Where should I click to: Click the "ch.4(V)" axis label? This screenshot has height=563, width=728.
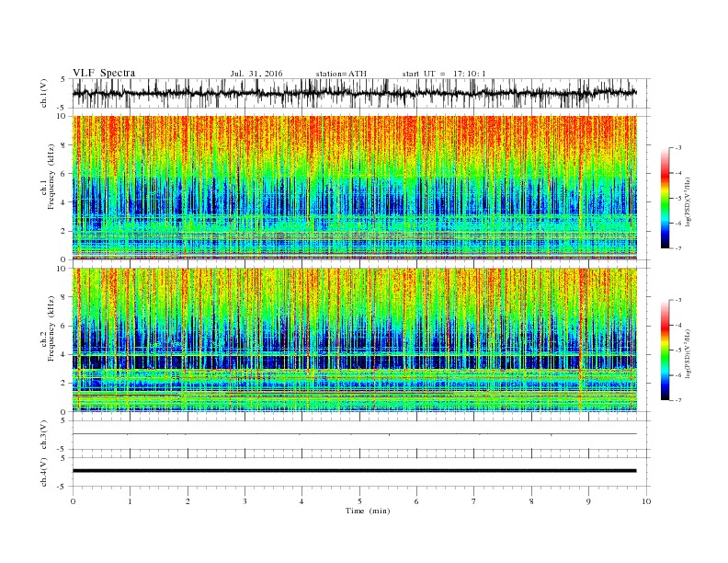[44, 472]
